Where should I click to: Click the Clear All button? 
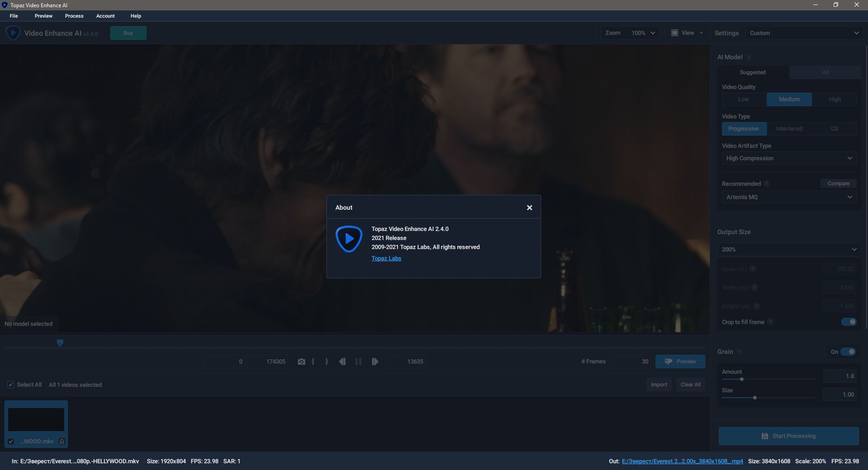point(690,385)
